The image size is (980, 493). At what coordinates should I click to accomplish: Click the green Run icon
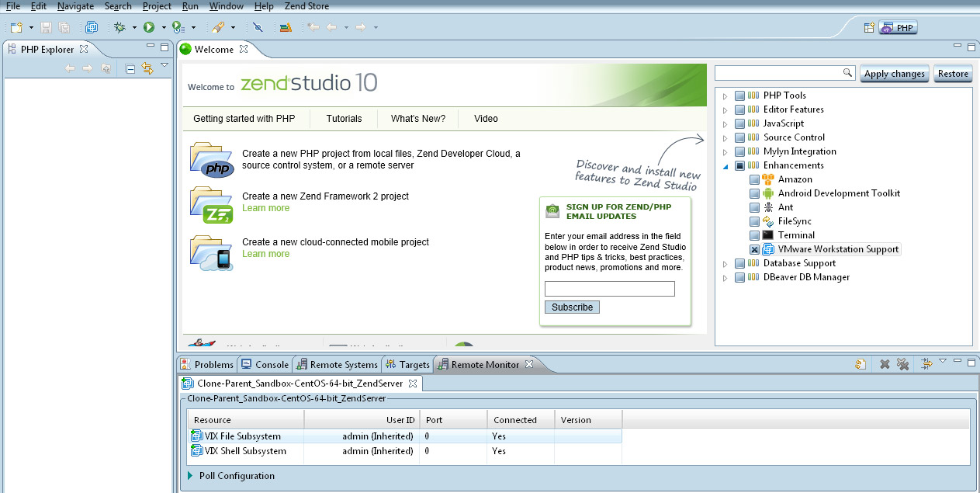148,27
